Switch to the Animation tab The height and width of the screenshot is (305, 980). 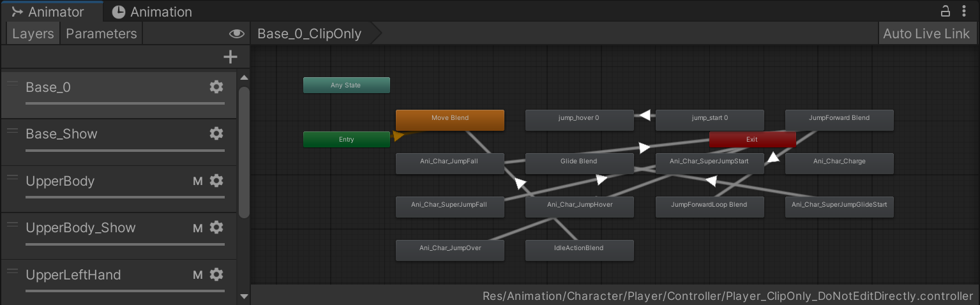pyautogui.click(x=152, y=11)
